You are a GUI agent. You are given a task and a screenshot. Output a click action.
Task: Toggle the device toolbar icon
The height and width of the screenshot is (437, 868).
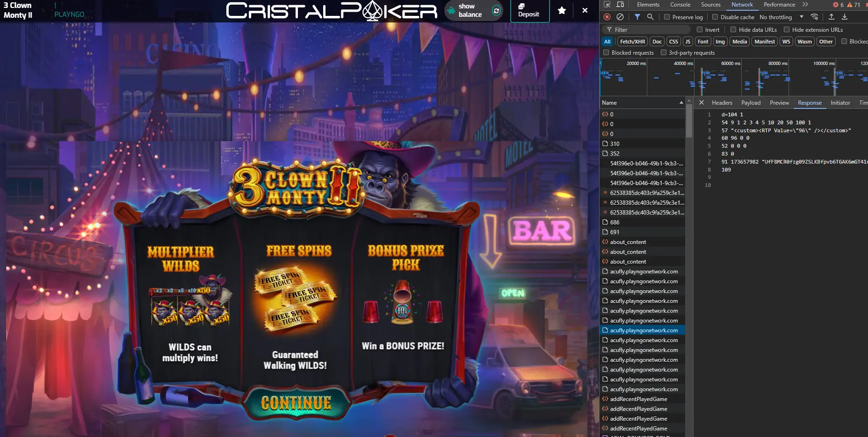pos(620,5)
